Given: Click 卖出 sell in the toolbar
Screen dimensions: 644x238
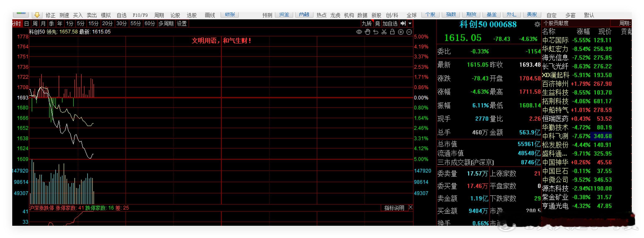Looking at the screenshot, I should tap(92, 15).
